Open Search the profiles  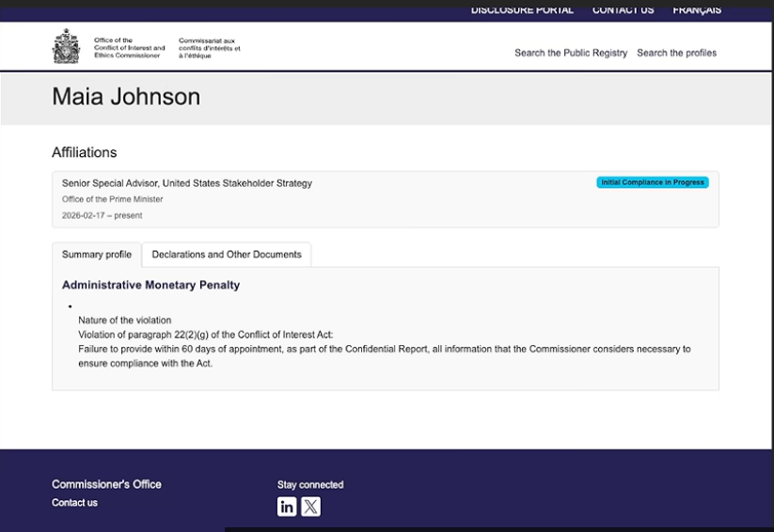[x=677, y=53]
